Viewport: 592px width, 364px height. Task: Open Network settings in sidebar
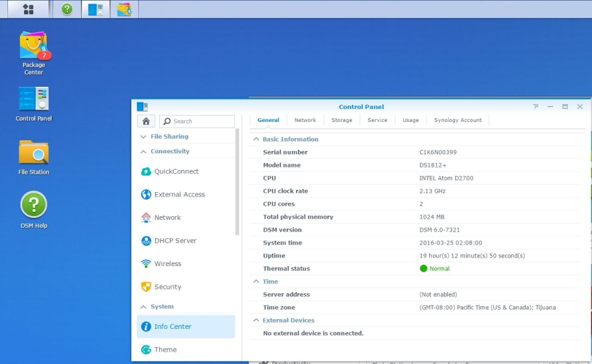click(x=186, y=217)
